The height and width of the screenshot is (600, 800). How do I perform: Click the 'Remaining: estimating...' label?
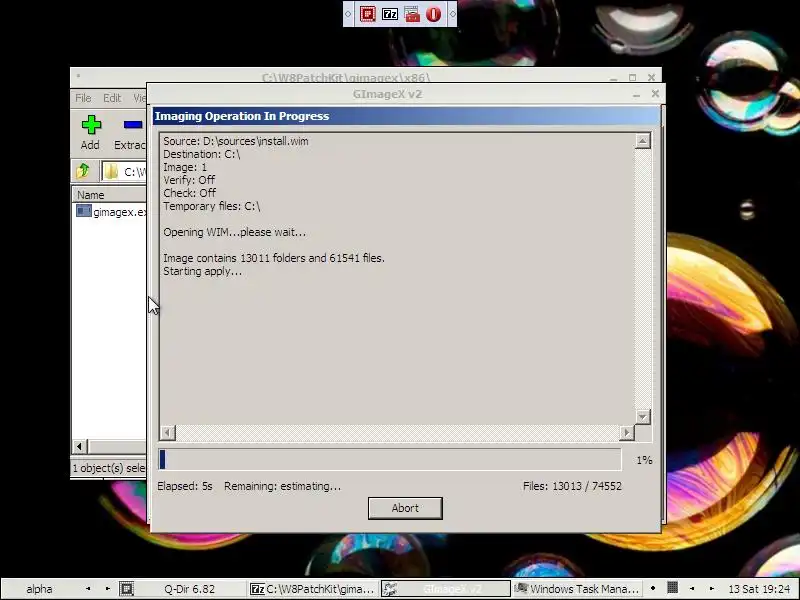coord(282,486)
